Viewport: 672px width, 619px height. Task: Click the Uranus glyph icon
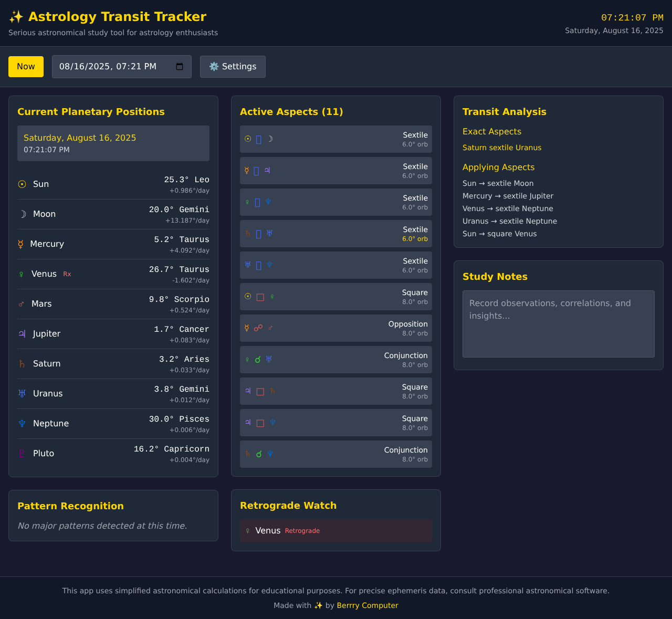[x=22, y=393]
